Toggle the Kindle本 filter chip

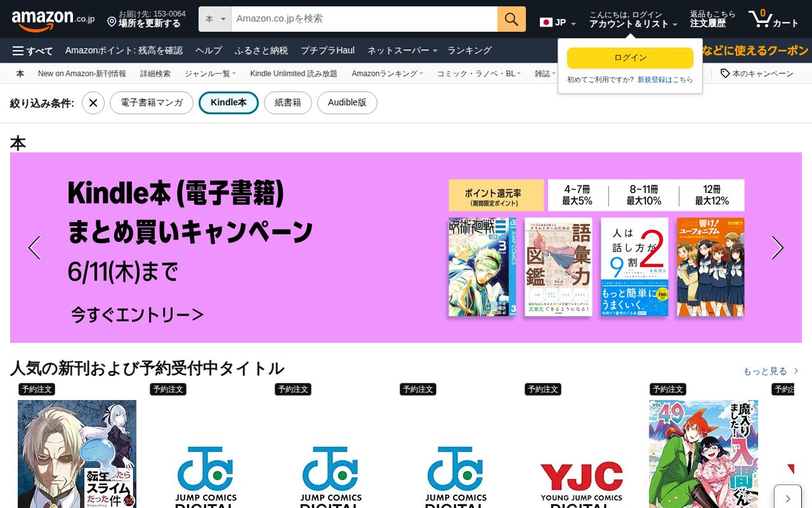click(x=228, y=103)
